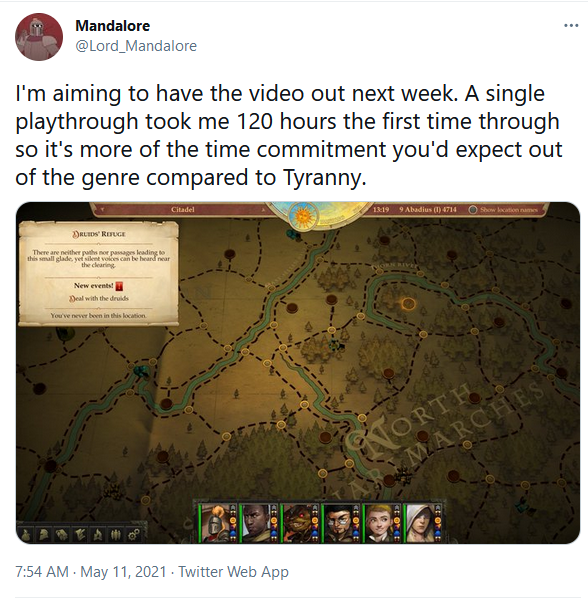Open the 7:54 AM May 11, 2021 timestamp
The height and width of the screenshot is (603, 588).
tap(91, 572)
